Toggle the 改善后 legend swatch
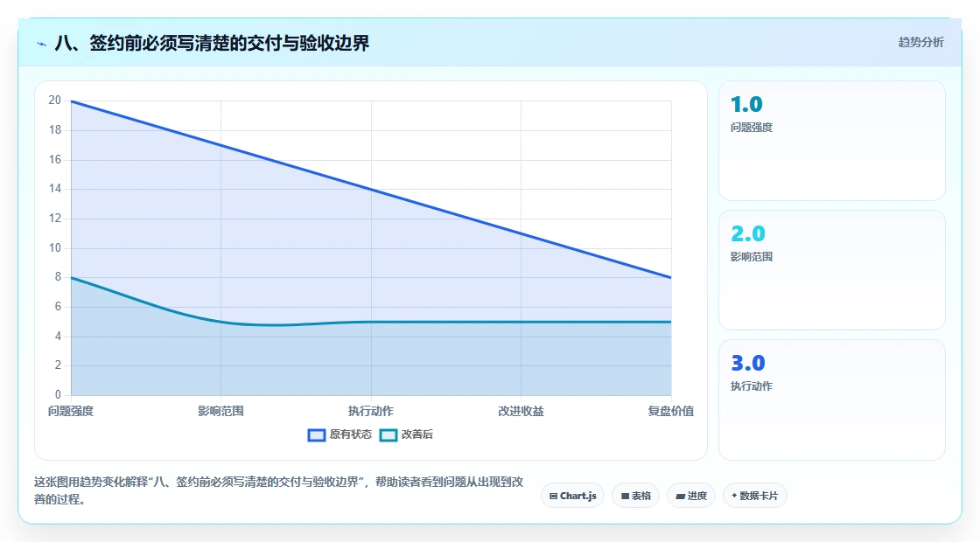This screenshot has width=980, height=542. tap(388, 435)
